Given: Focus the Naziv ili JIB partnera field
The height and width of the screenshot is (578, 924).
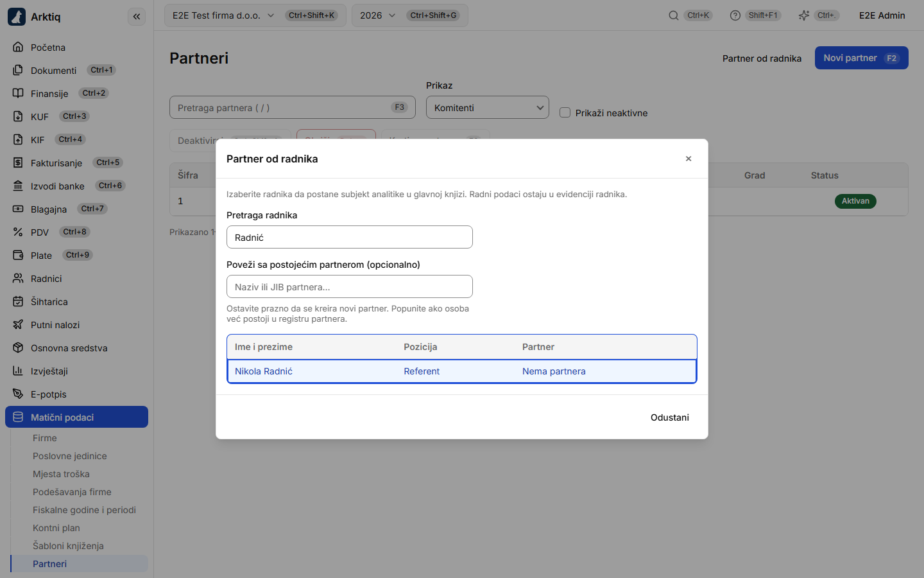Looking at the screenshot, I should tap(350, 286).
